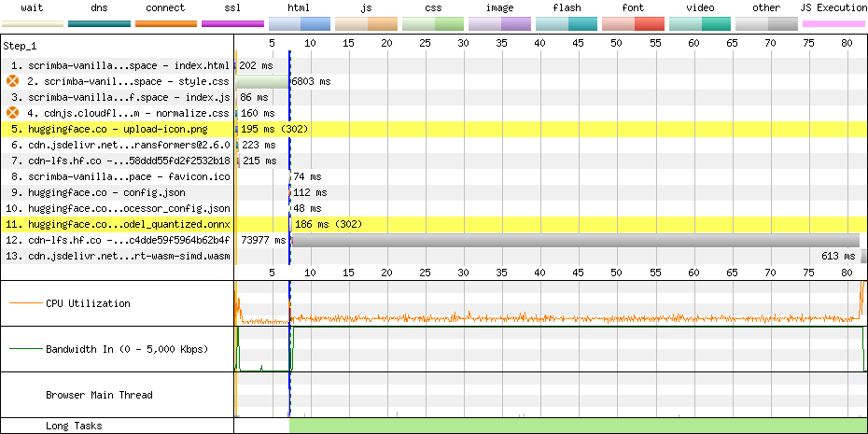
Task: Select the 'JS Execution' pink legend swatch
Action: tap(833, 23)
